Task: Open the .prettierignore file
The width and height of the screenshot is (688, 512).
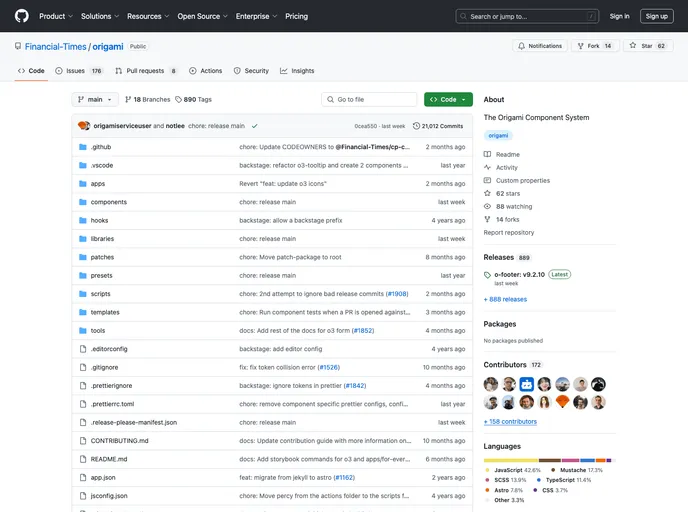Action: tap(111, 386)
